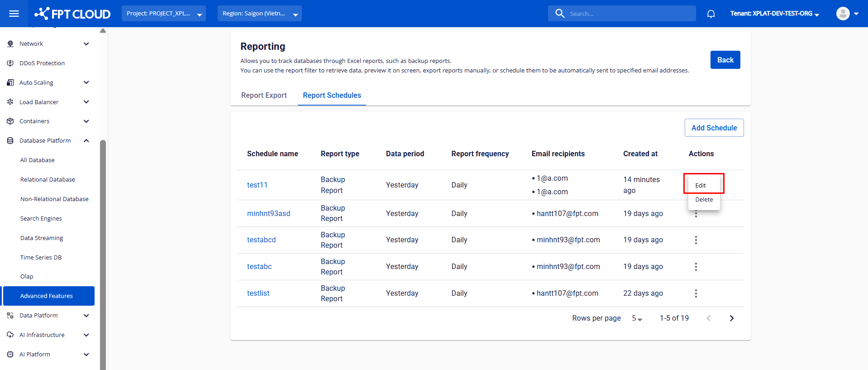Open Search Engines in sidebar
Image resolution: width=868 pixels, height=370 pixels.
tap(41, 219)
